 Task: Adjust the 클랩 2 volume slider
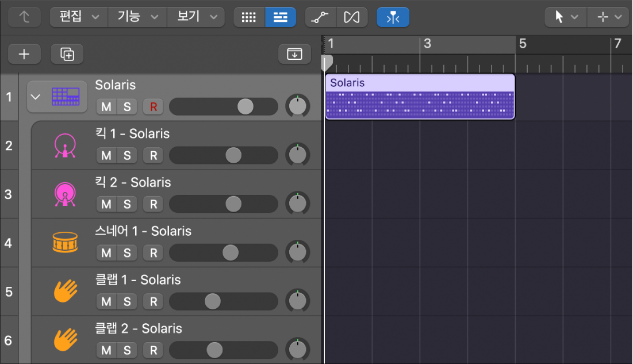point(215,350)
